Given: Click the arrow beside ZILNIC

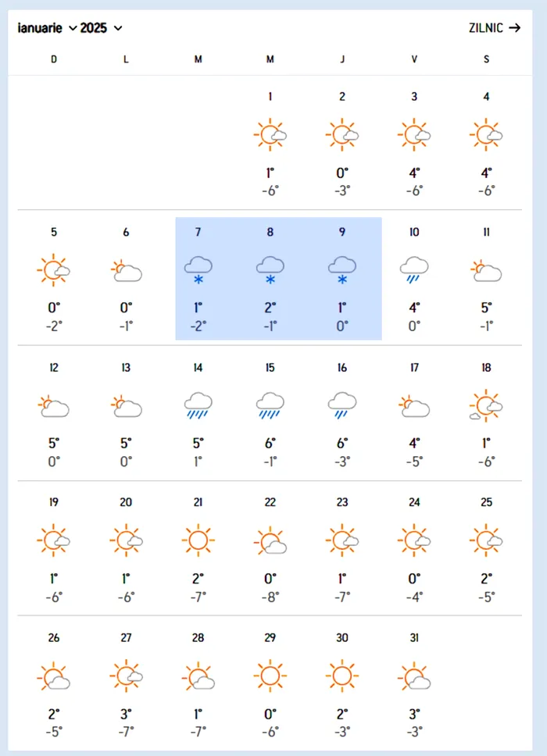Looking at the screenshot, I should point(515,28).
